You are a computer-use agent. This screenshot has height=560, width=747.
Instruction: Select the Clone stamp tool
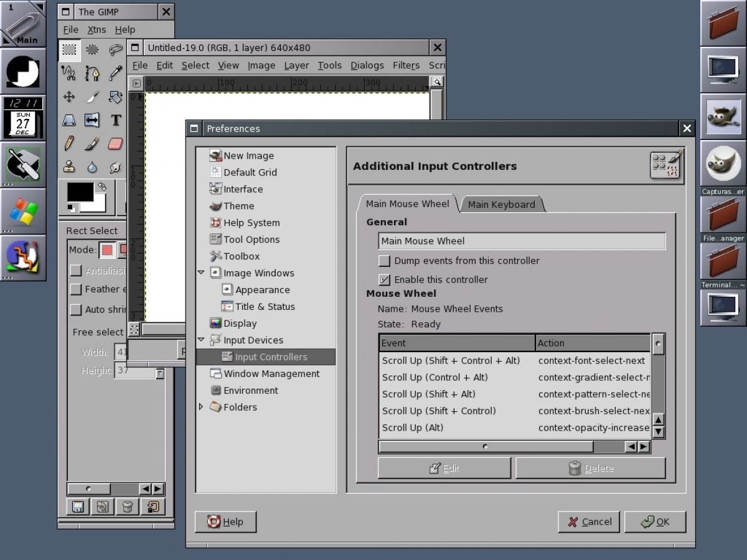pos(69,167)
